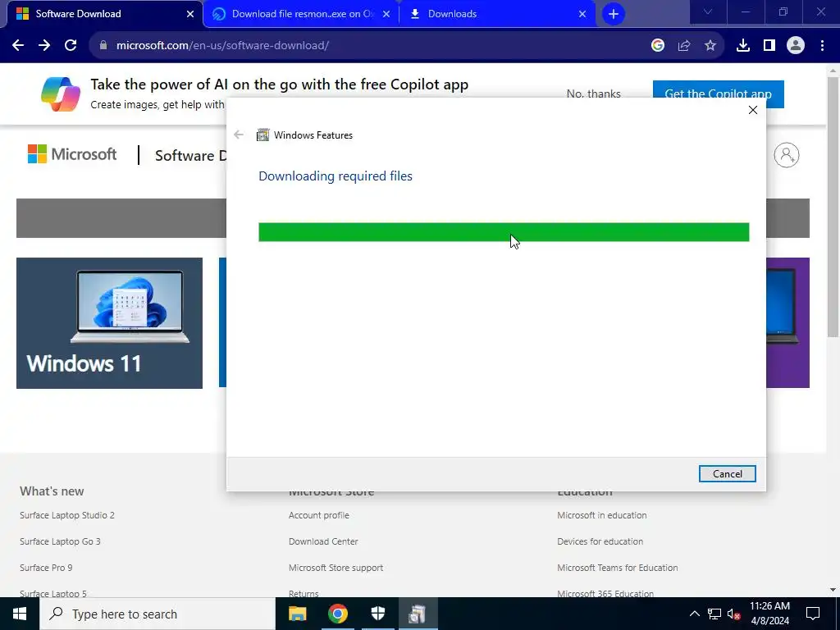840x630 pixels.
Task: Reload the page with the refresh icon
Action: tap(71, 46)
